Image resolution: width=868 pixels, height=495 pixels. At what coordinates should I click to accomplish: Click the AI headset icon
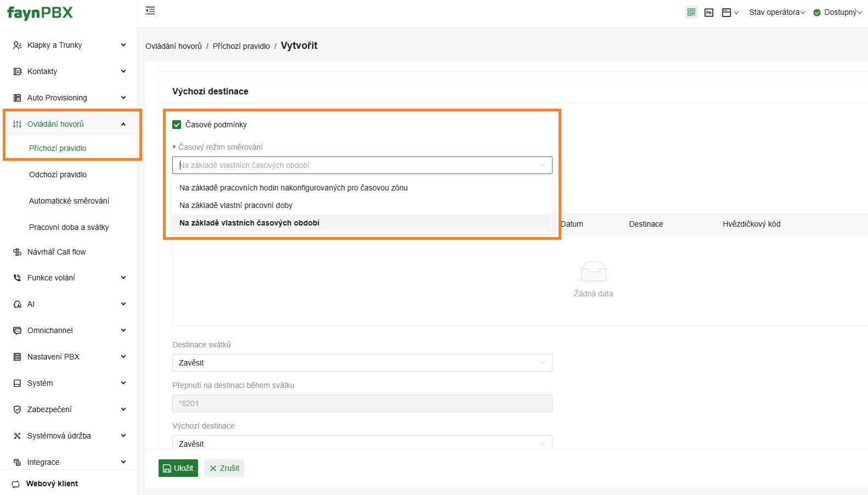(x=17, y=305)
